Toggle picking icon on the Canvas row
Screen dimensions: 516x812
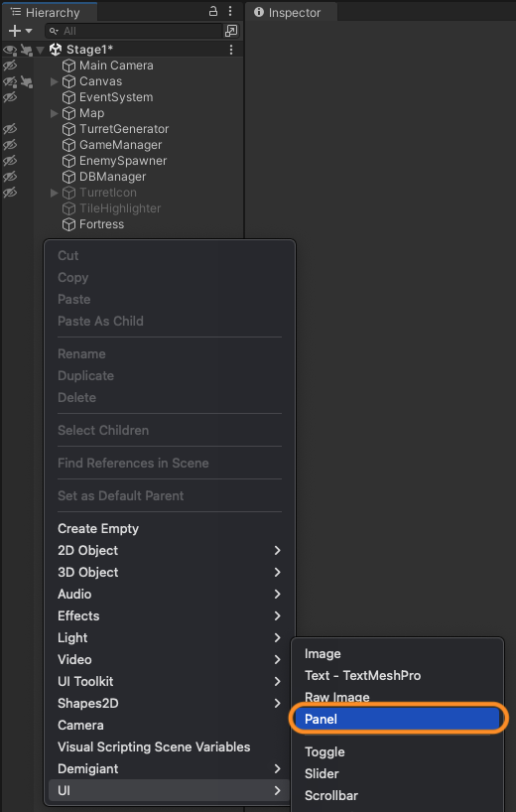(27, 81)
